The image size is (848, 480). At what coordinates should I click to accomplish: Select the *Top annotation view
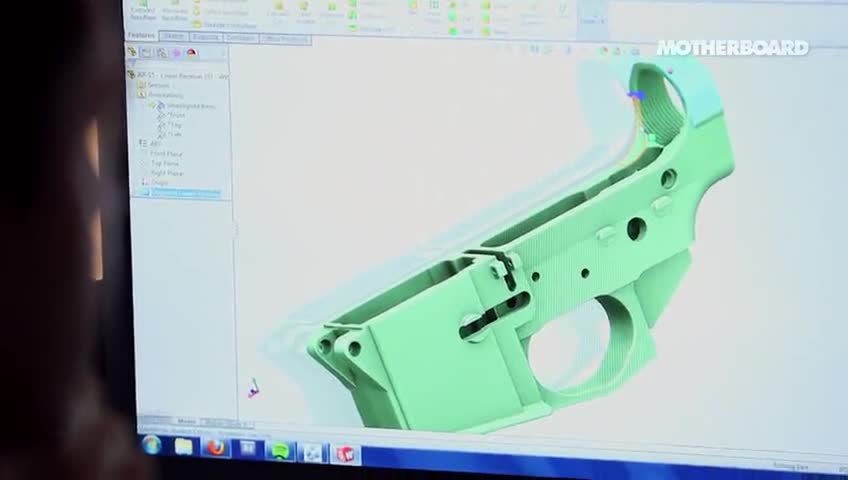coord(170,125)
